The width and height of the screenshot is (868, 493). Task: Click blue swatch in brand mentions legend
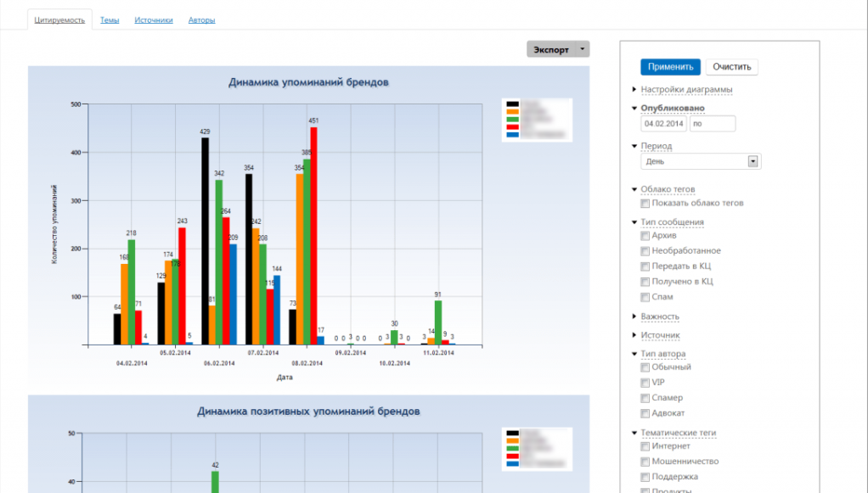tap(513, 135)
